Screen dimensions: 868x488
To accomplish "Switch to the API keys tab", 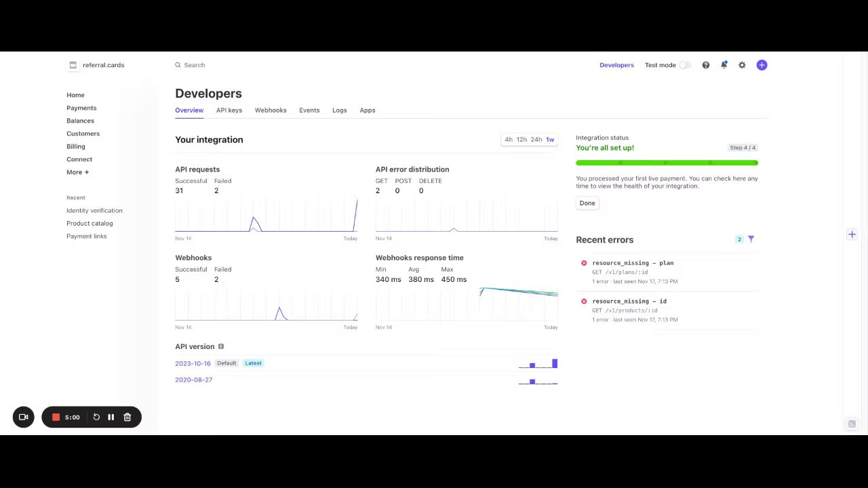I will [x=229, y=110].
